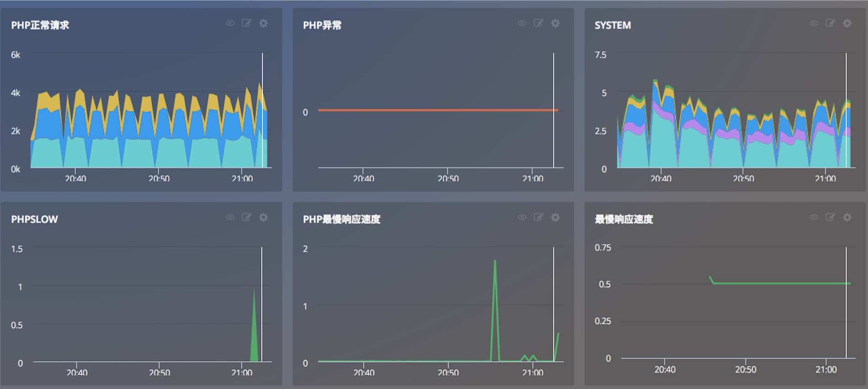The width and height of the screenshot is (868, 389).
Task: Click the 最慢响应速度 panel title
Action: [x=624, y=219]
